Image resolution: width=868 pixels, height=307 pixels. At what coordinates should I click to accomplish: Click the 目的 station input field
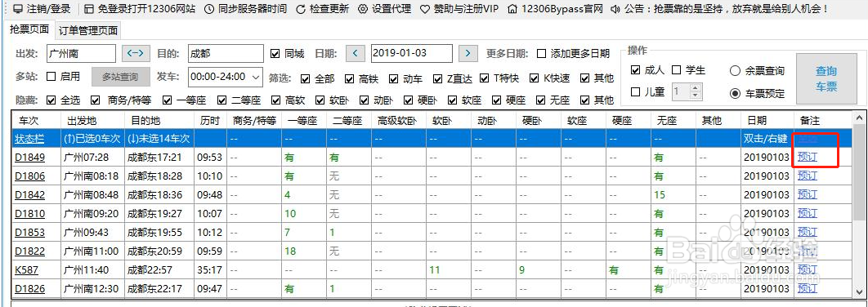pos(226,53)
